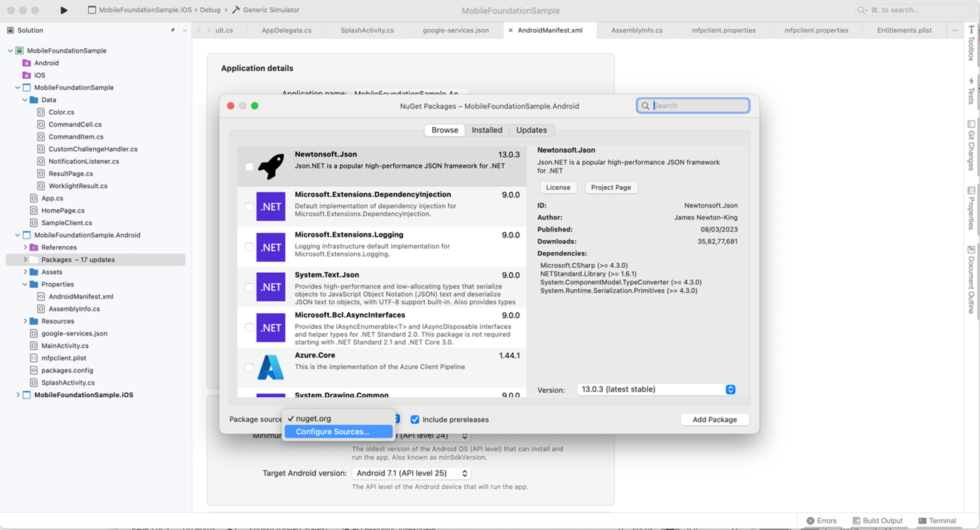980x530 pixels.
Task: Tick the checkbox for Newtonsoft.Json package
Action: [249, 167]
